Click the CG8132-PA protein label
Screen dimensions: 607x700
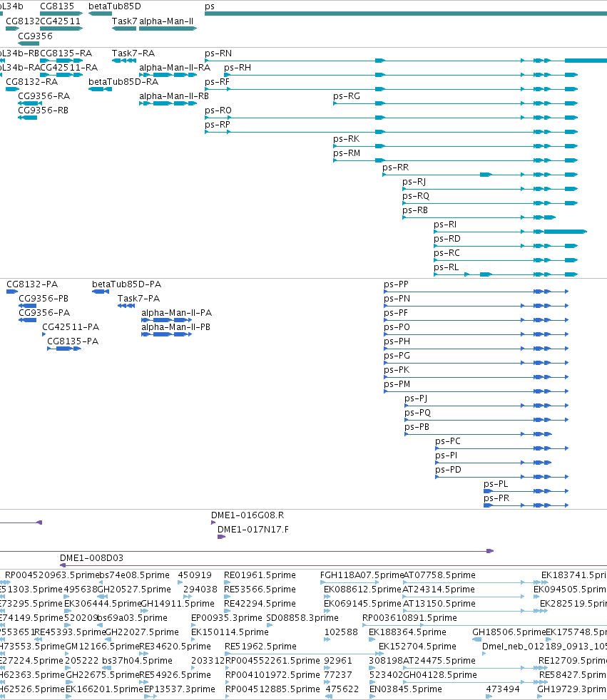pos(31,284)
